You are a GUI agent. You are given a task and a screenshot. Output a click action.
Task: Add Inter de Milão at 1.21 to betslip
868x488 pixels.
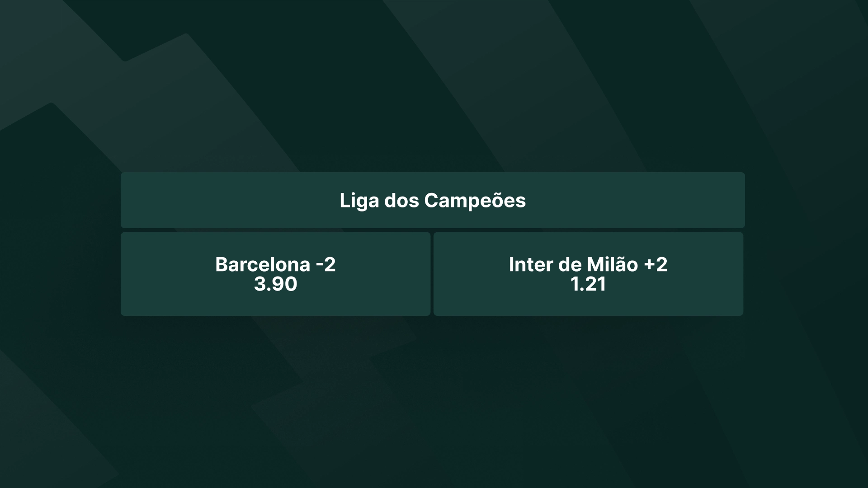(588, 274)
